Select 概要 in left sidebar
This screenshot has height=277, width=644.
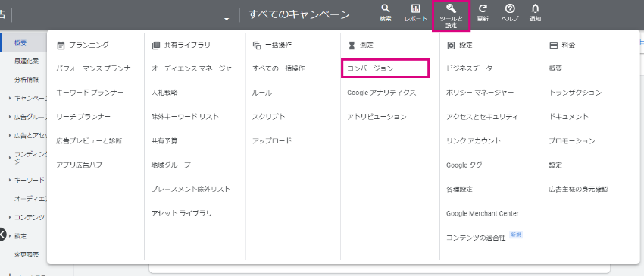[x=21, y=42]
